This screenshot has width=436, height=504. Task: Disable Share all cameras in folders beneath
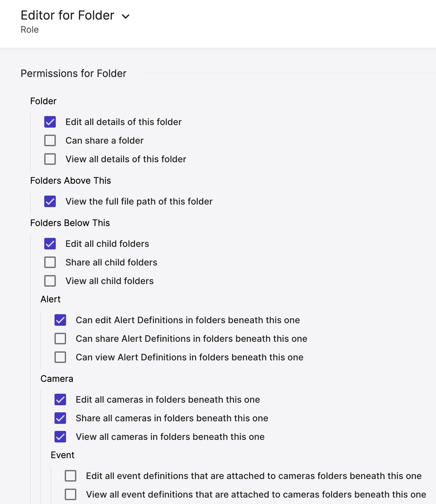click(60, 418)
